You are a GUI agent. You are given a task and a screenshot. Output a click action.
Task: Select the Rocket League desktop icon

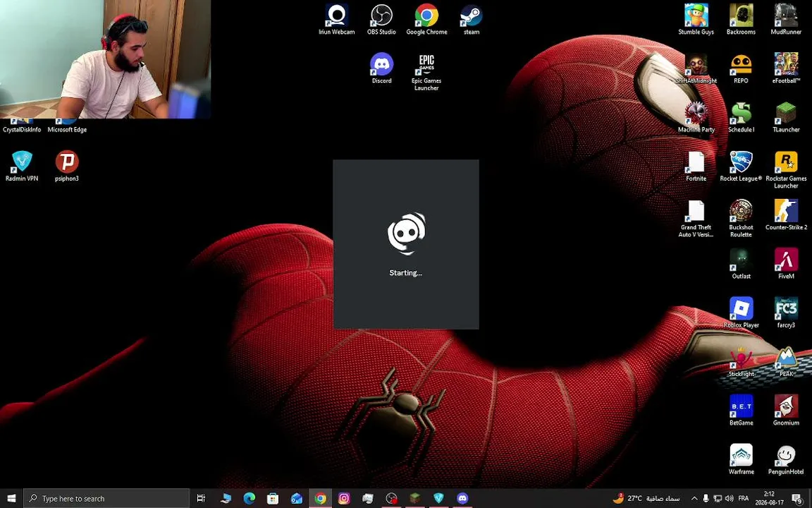click(741, 166)
